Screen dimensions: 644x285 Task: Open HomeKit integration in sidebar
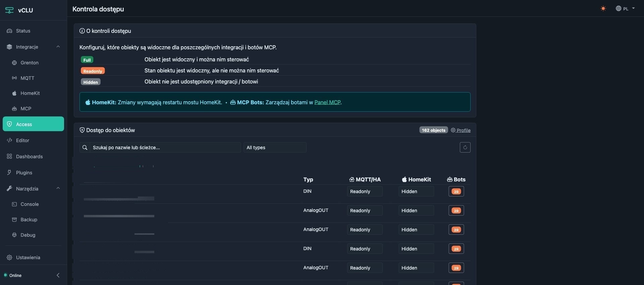click(x=30, y=93)
